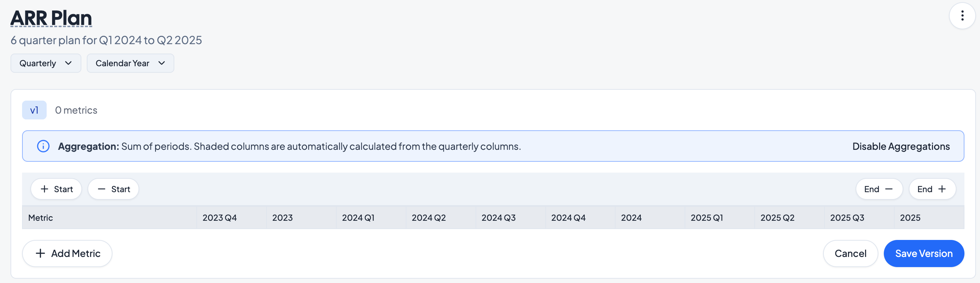Select the 2024 Q3 column header

[x=498, y=217]
